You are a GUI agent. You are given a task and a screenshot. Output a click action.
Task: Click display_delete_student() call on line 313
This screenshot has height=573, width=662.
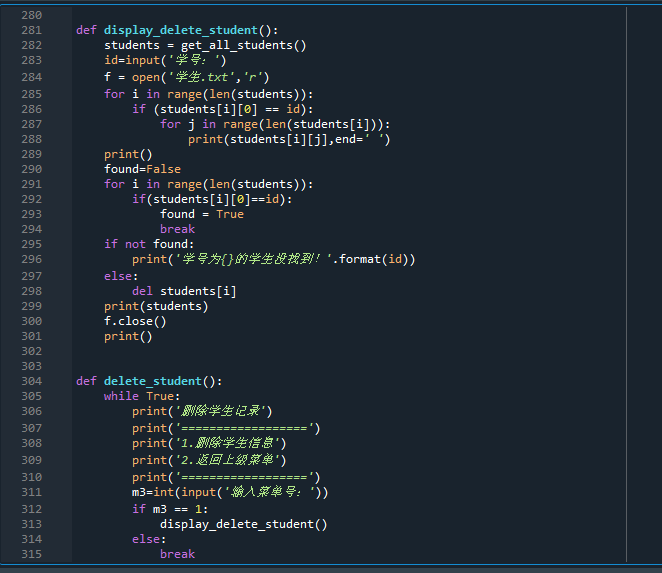(x=244, y=524)
